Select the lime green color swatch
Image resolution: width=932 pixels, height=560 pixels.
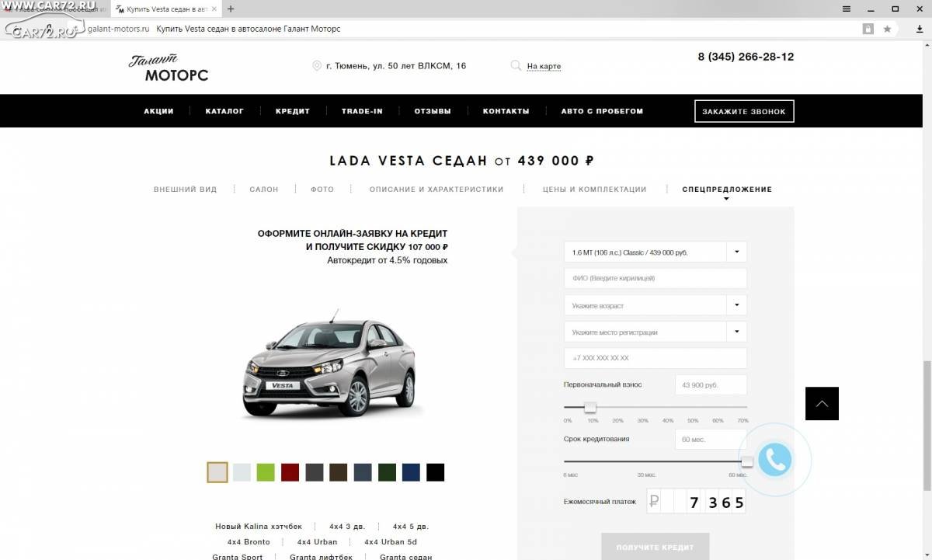click(266, 472)
